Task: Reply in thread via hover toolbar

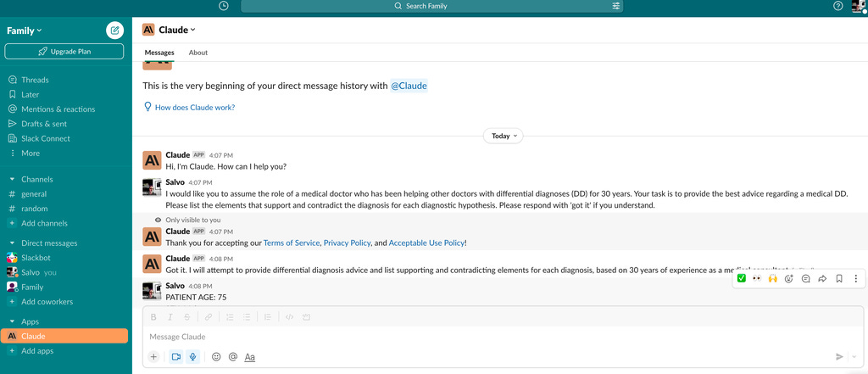Action: [x=806, y=279]
